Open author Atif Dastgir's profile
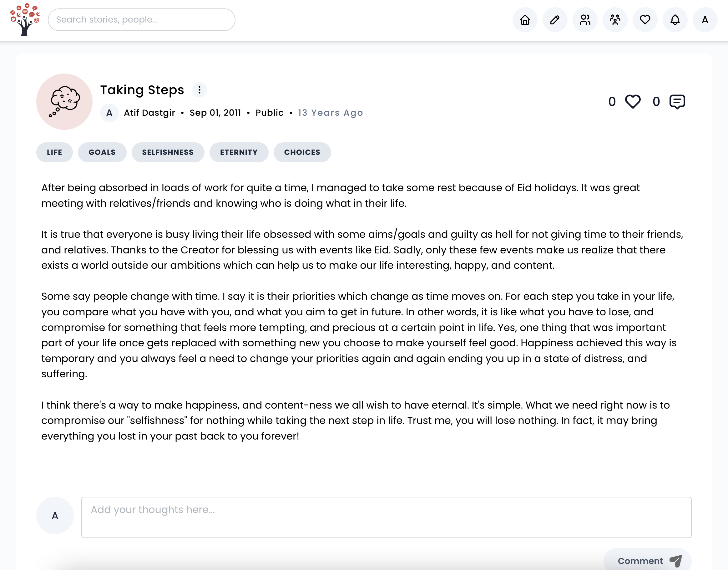The width and height of the screenshot is (728, 570). (x=149, y=113)
